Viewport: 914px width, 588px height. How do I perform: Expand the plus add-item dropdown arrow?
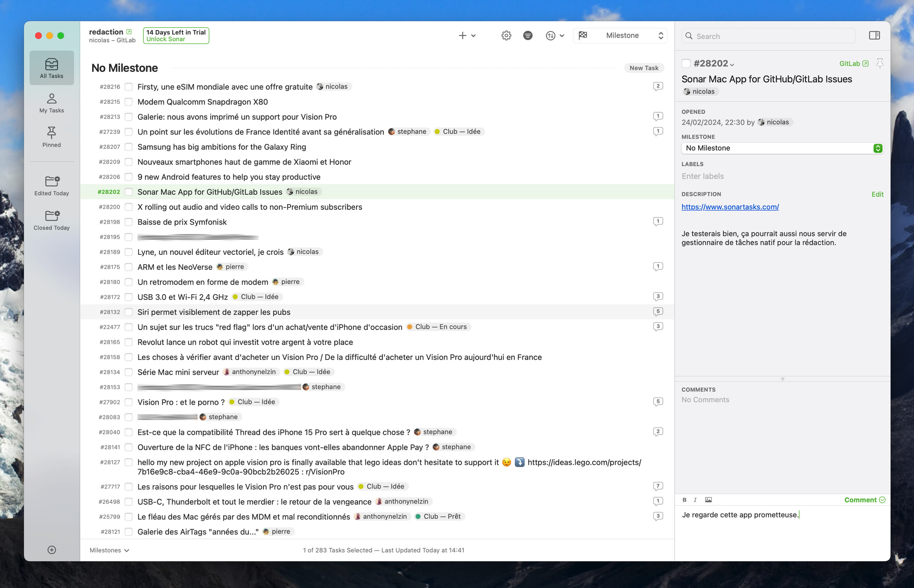[x=474, y=35]
